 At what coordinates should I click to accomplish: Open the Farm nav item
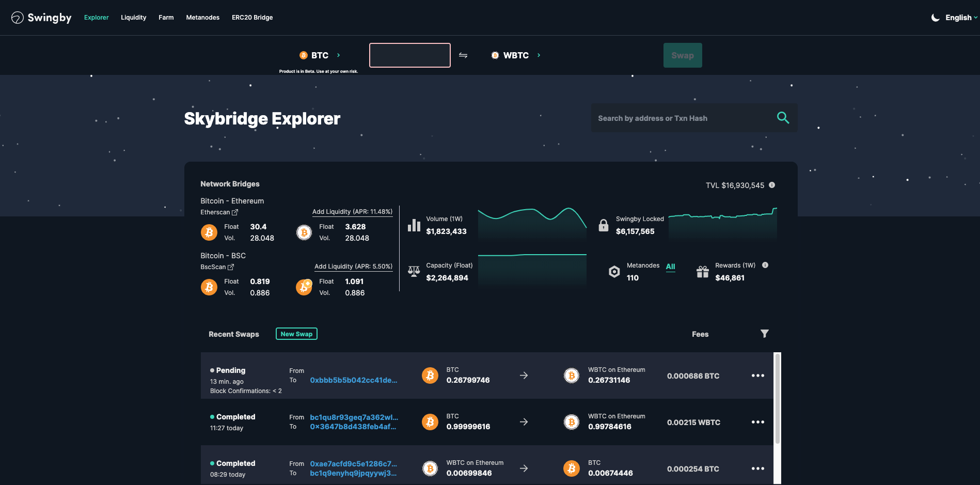pos(166,18)
